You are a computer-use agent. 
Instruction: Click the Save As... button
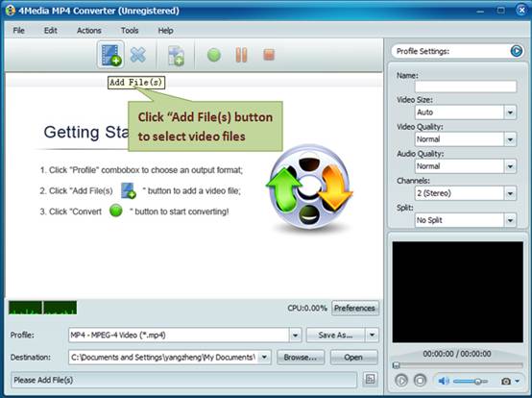click(335, 336)
